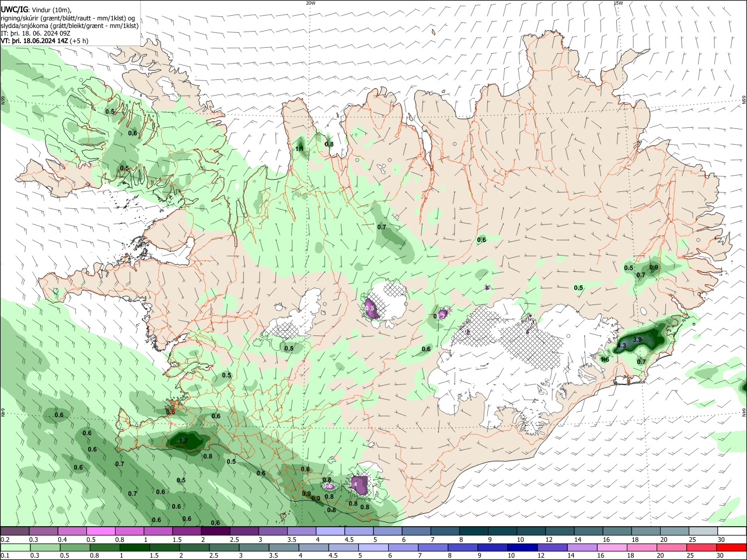Click the 1.6 value beside the 4.3 maximum
The width and height of the screenshot is (747, 560).
tap(605, 359)
